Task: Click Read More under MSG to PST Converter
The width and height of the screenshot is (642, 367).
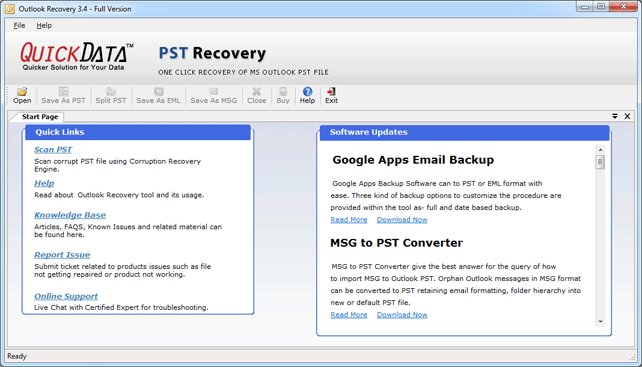Action: click(x=349, y=315)
